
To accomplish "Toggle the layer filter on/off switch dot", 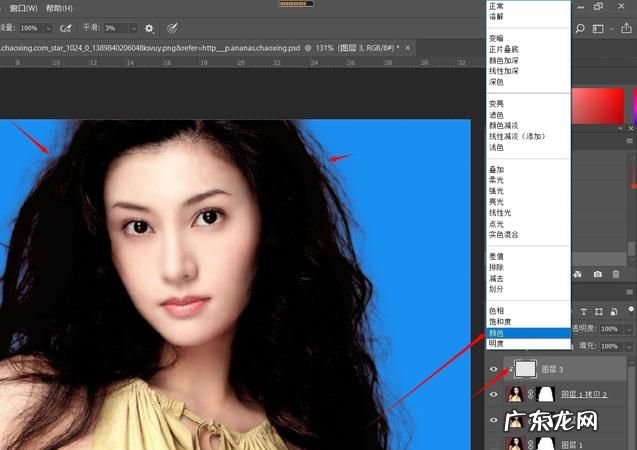I will pyautogui.click(x=632, y=307).
